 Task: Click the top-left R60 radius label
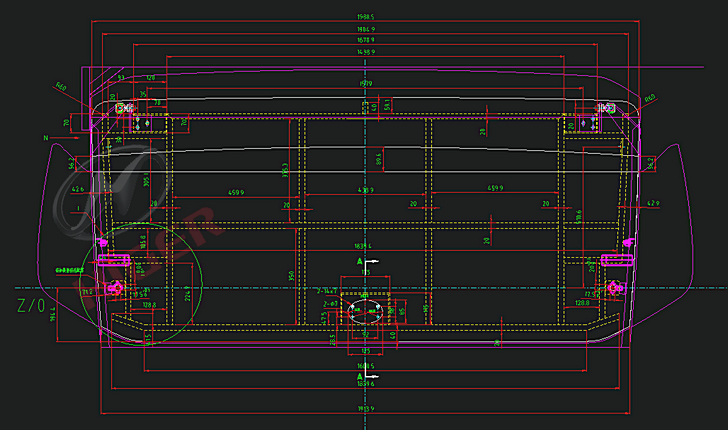pos(61,86)
